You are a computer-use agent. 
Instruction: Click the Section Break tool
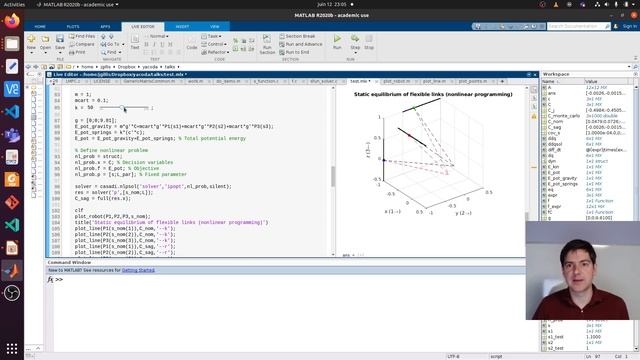(297, 36)
